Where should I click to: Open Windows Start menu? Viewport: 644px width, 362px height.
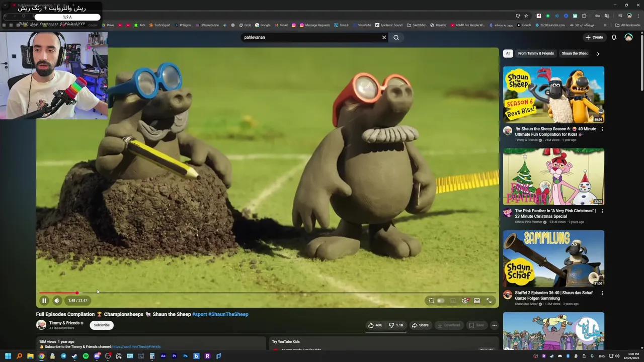coord(8,356)
